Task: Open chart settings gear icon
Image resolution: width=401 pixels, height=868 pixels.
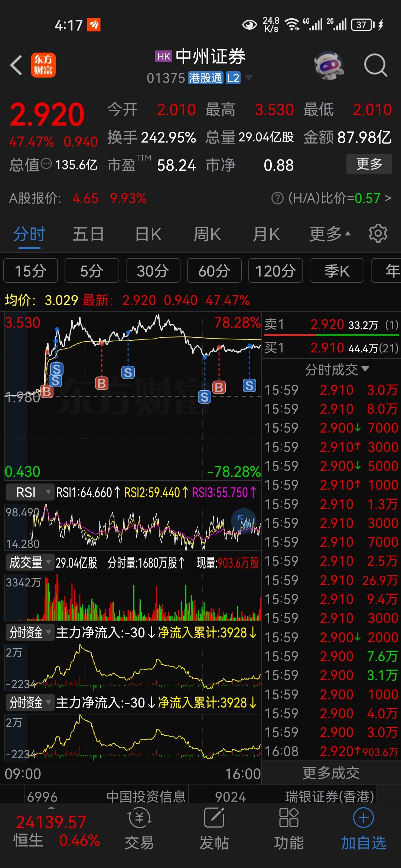Action: [x=378, y=233]
